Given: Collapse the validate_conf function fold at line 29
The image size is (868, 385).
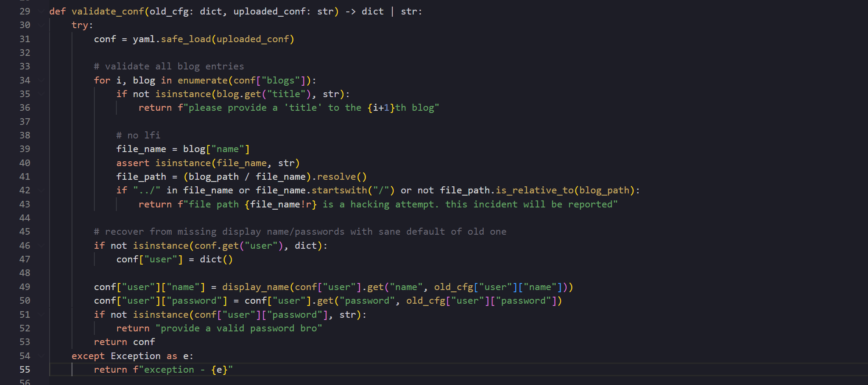Looking at the screenshot, I should click(41, 11).
